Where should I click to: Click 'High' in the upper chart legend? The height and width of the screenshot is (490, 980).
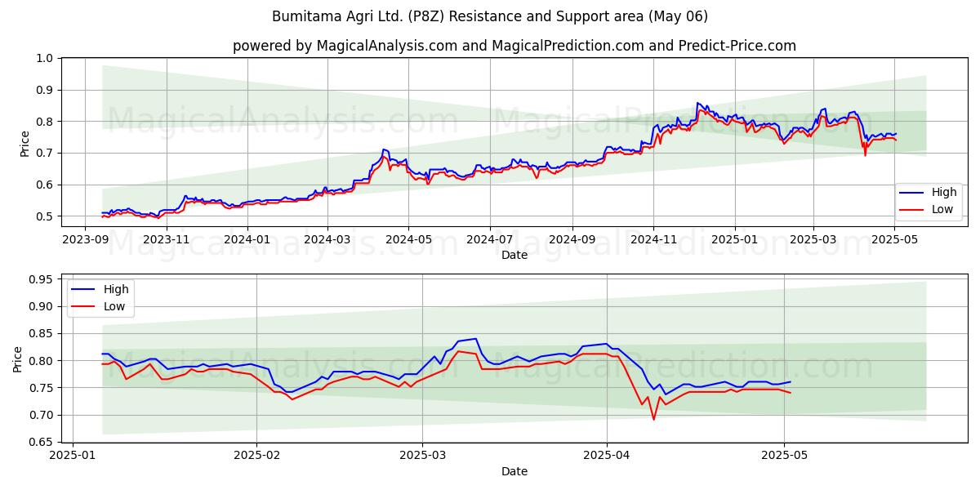click(944, 193)
